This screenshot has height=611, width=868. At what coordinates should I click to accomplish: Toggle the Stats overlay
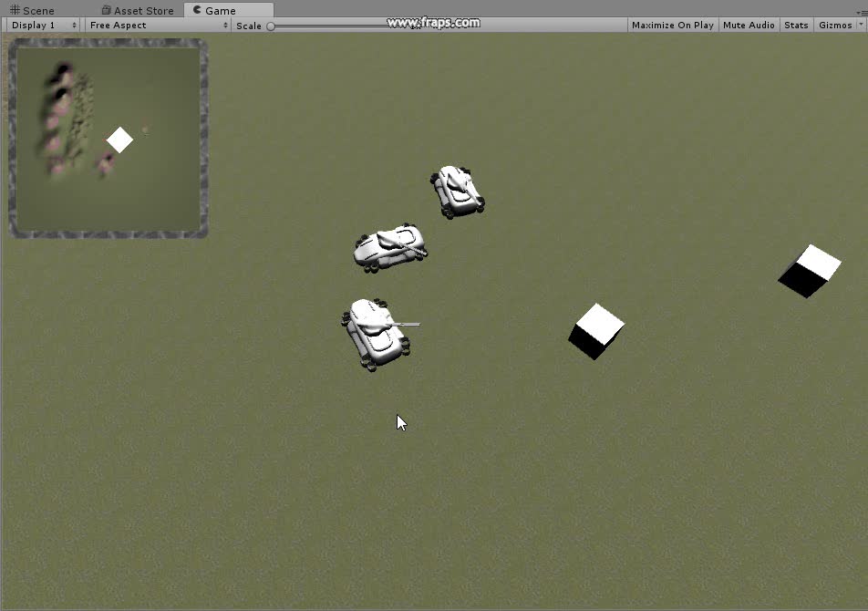796,25
